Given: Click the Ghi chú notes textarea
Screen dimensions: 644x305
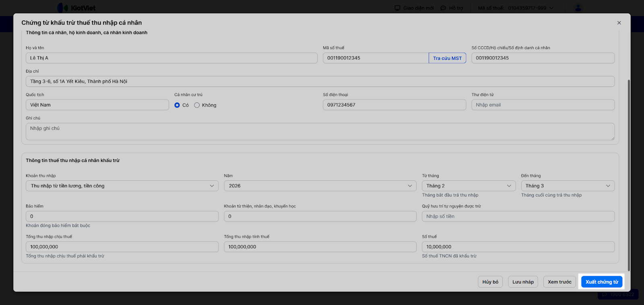Looking at the screenshot, I should [x=320, y=132].
